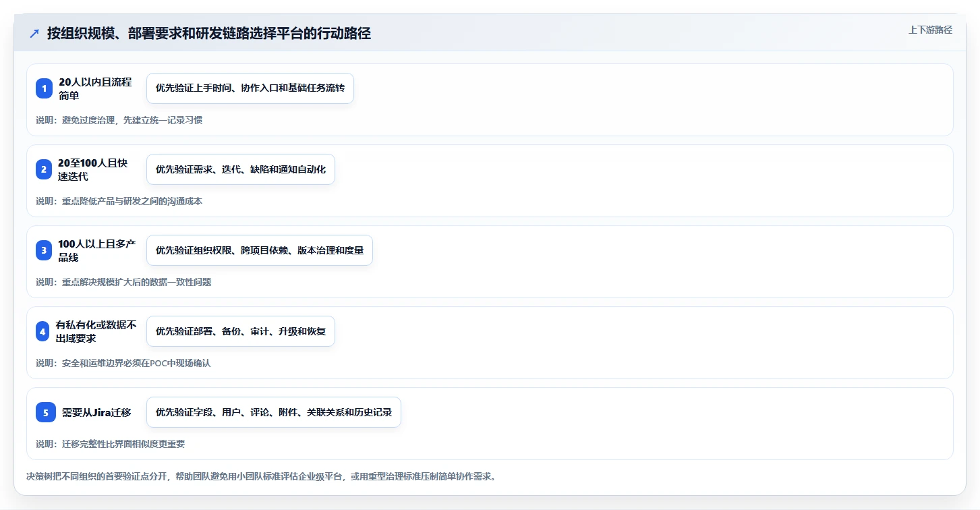
Task: Click the footer summary starting 决策树把不同组织
Action: pyautogui.click(x=262, y=476)
